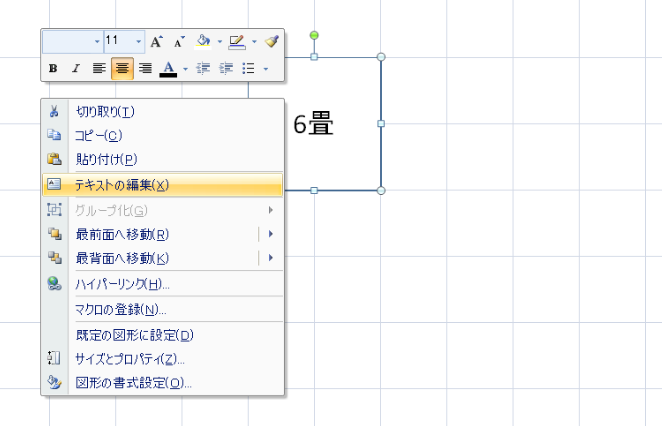Click shape's right-middle sizing handle

pos(381,124)
